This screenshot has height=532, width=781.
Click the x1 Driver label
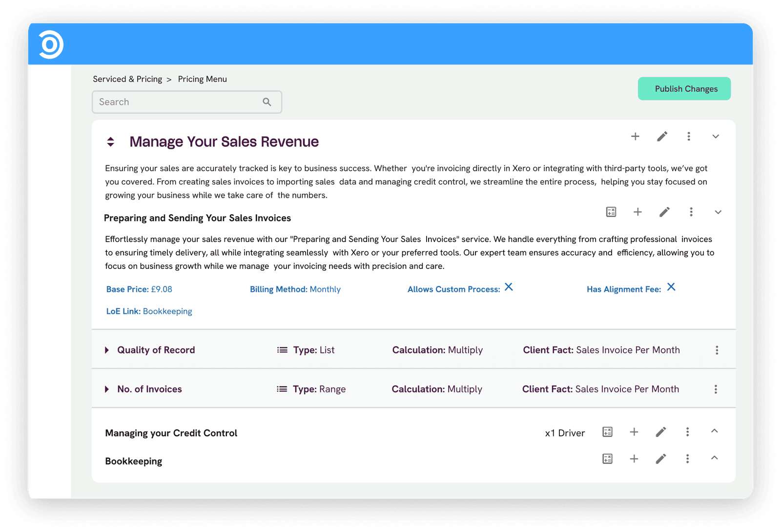[565, 433]
